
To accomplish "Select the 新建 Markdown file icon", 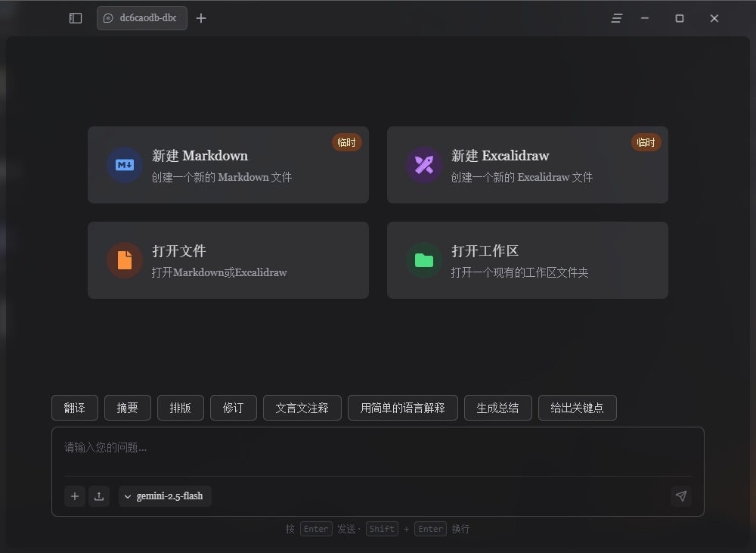I will pos(125,165).
